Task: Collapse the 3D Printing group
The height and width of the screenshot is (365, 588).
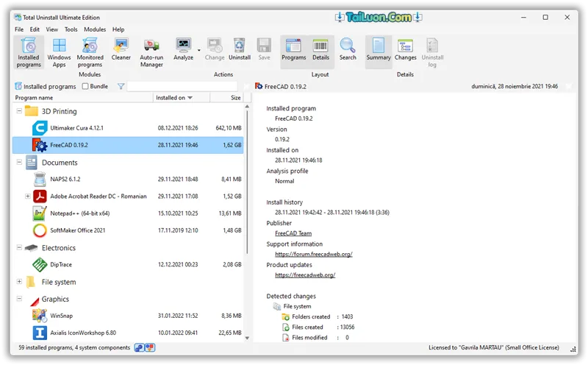Action: 19,111
